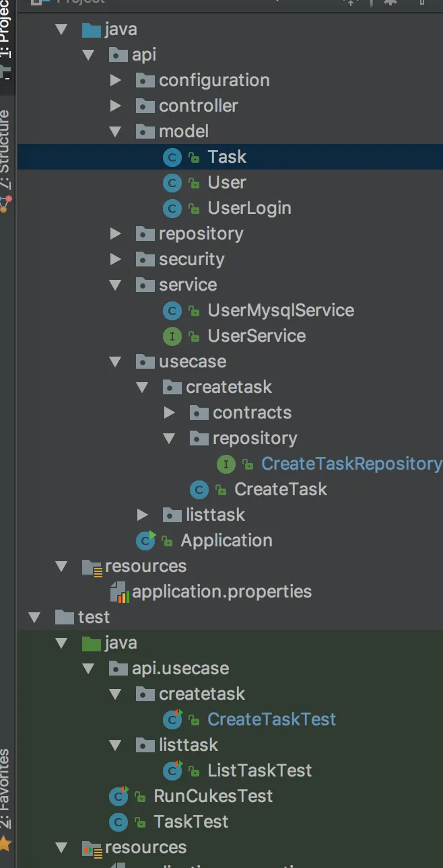Screen dimensions: 443x868
Task: Click the application.properties file icon
Action: pyautogui.click(x=119, y=592)
